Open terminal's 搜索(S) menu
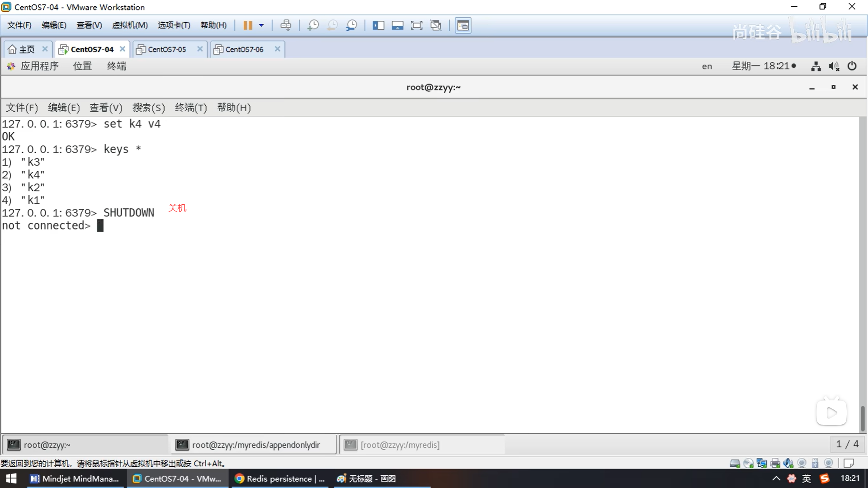This screenshot has height=488, width=868. tap(148, 108)
